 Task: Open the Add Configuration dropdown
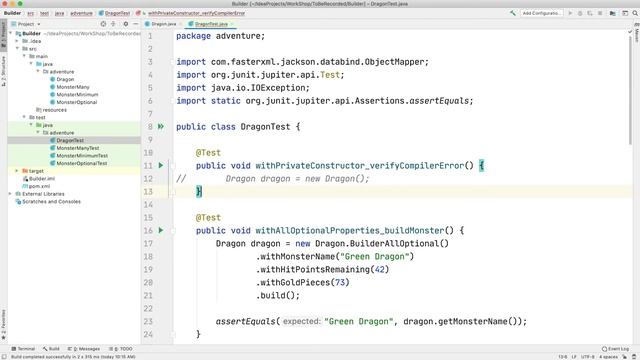tap(542, 13)
